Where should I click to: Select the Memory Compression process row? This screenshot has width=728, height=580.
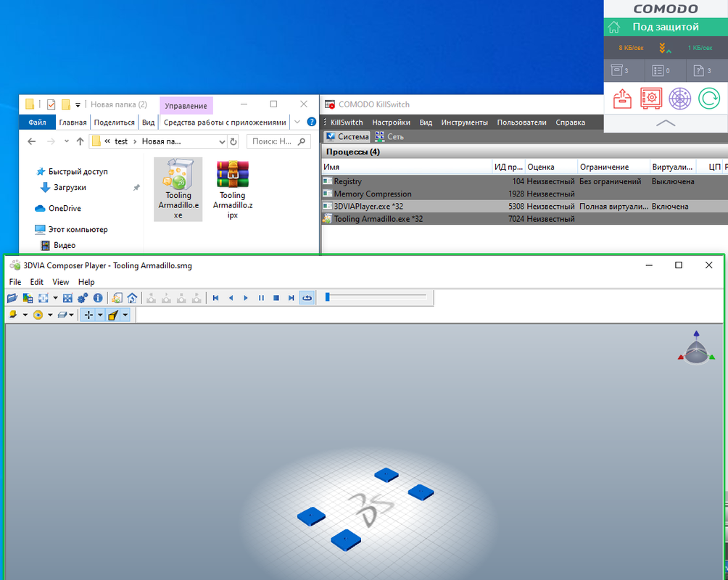[525, 194]
